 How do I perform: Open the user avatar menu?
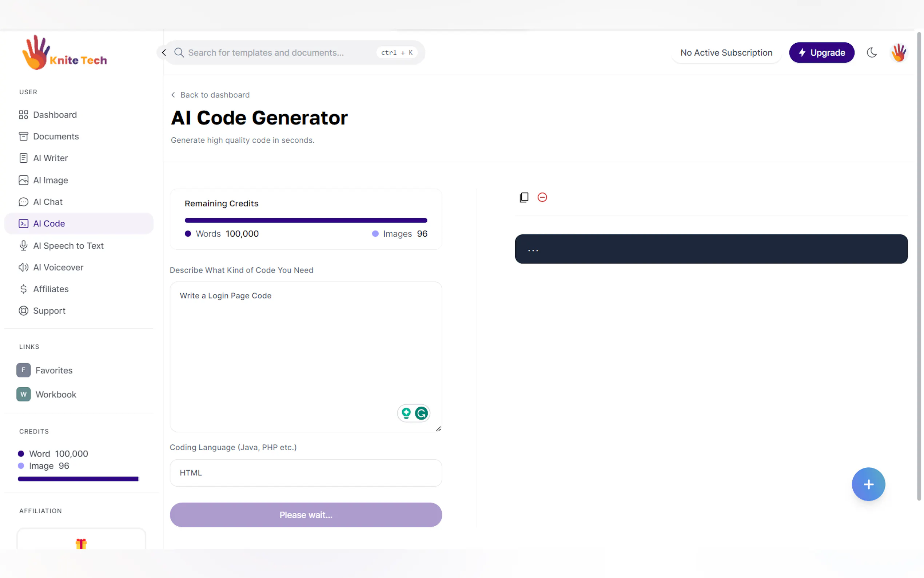pos(899,52)
